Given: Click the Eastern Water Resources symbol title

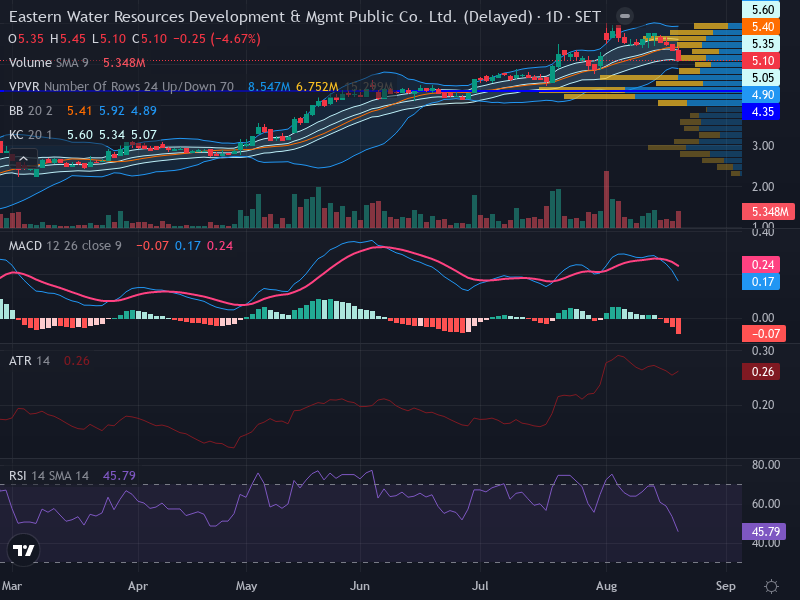Looking at the screenshot, I should [270, 17].
